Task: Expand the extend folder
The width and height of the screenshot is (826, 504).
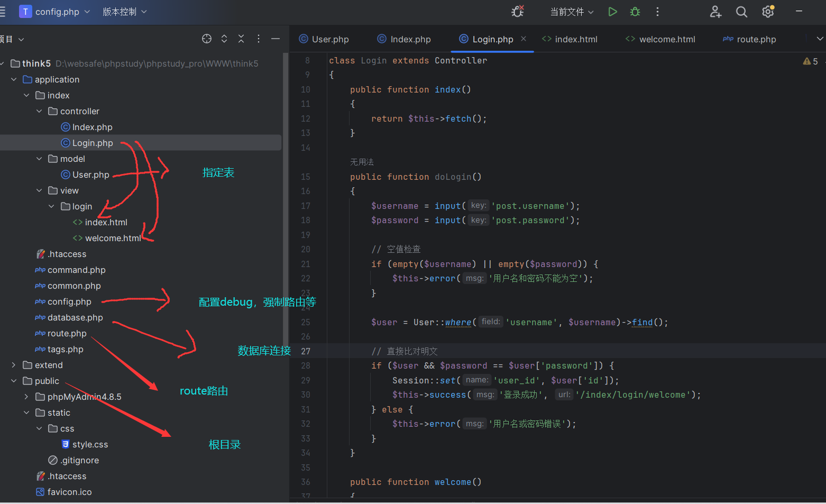Action: 14,365
